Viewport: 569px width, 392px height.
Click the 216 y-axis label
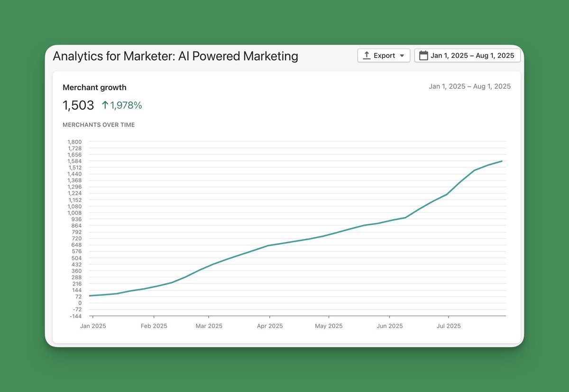(x=76, y=284)
